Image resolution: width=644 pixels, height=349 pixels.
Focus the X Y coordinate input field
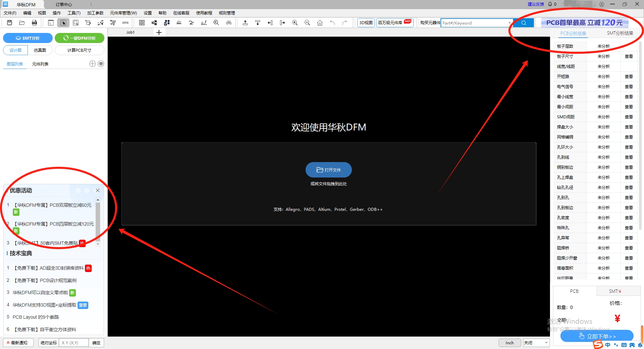point(74,343)
